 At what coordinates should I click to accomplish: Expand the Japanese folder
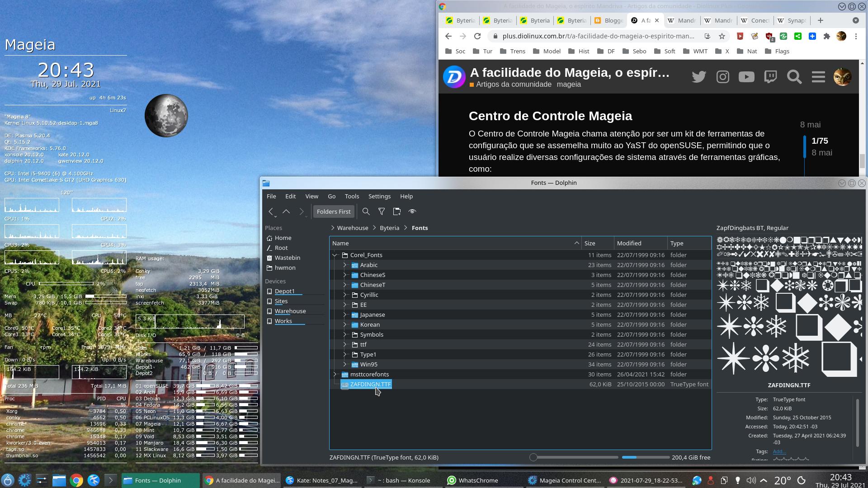(345, 315)
